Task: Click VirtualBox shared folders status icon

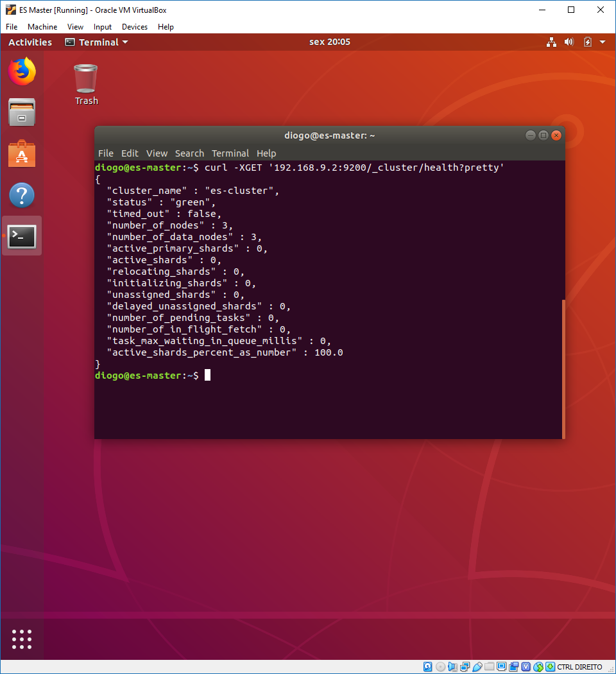Action: tap(490, 667)
